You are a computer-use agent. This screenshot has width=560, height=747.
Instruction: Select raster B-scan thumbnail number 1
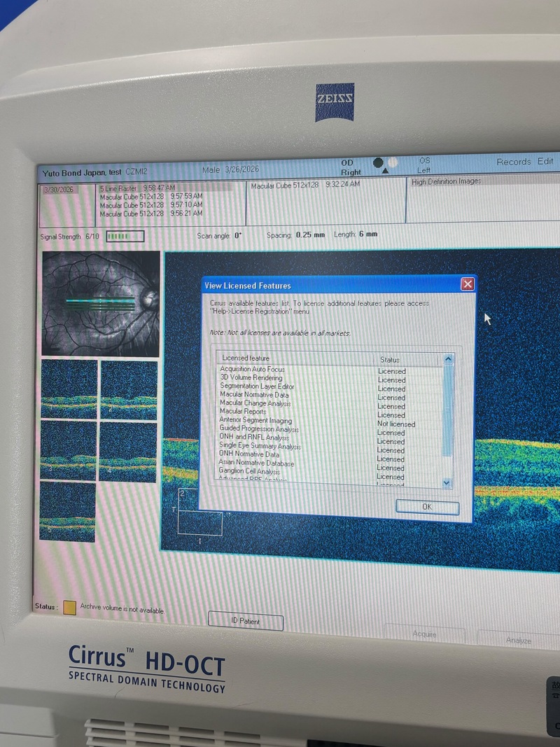coord(69,389)
